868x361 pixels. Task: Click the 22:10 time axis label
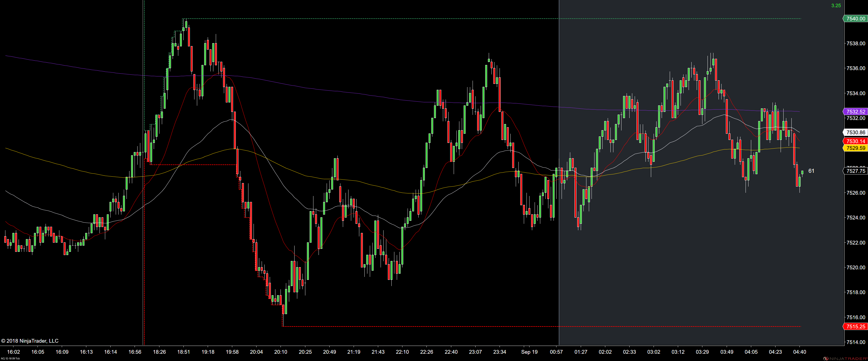click(402, 352)
